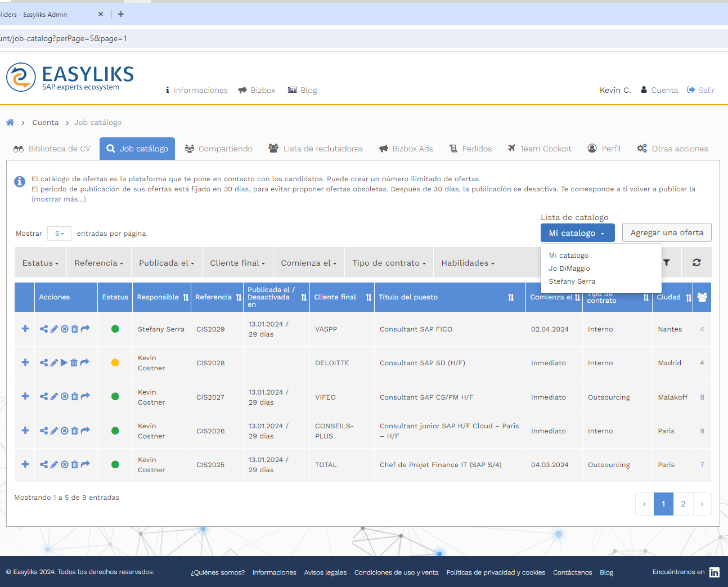Click the play icon for CIS2028 offer
The height and width of the screenshot is (587, 728).
[64, 363]
